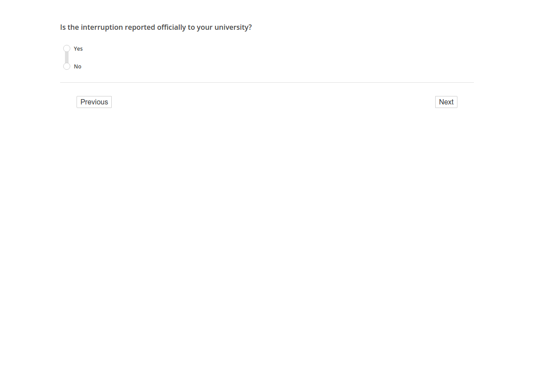Select the question heading text
This screenshot has height=392, width=534.
(x=156, y=27)
